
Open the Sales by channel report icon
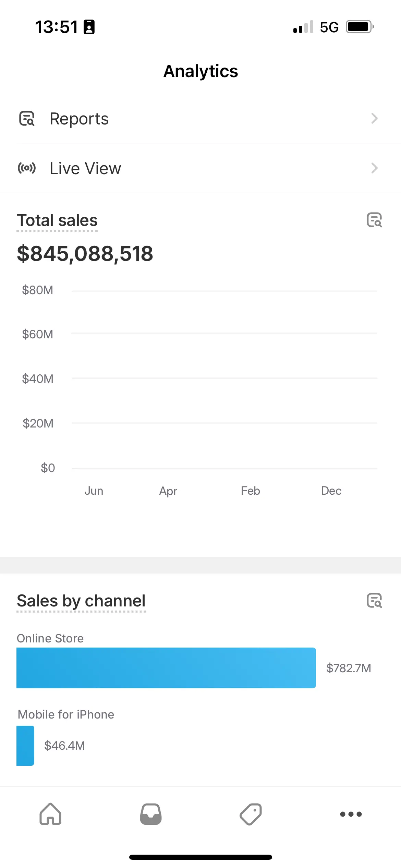click(x=374, y=600)
